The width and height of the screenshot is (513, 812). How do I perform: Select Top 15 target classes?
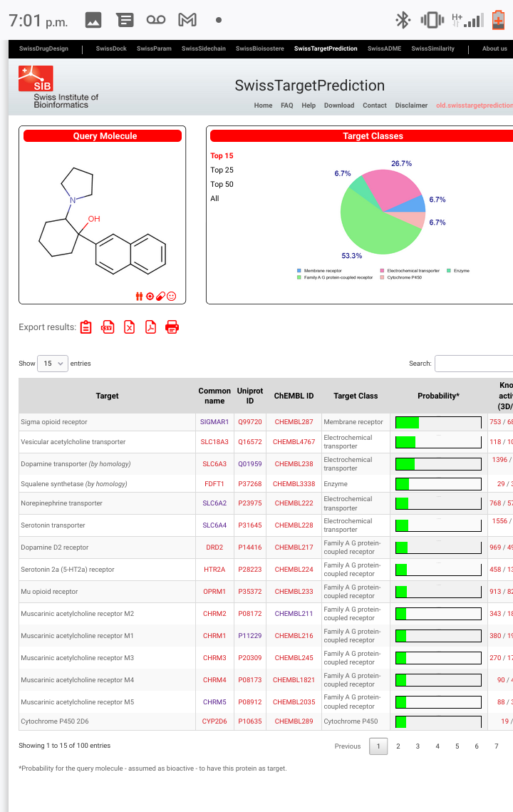[x=222, y=155]
